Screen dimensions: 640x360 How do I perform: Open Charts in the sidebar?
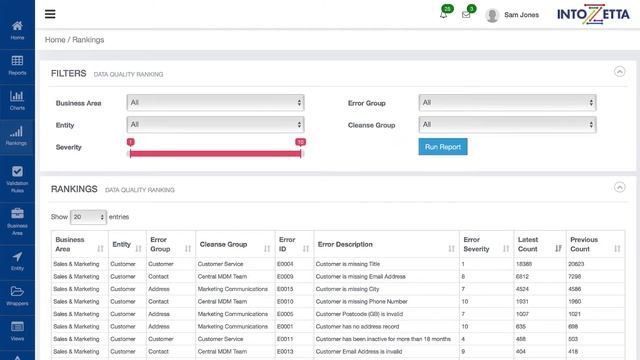(x=17, y=101)
